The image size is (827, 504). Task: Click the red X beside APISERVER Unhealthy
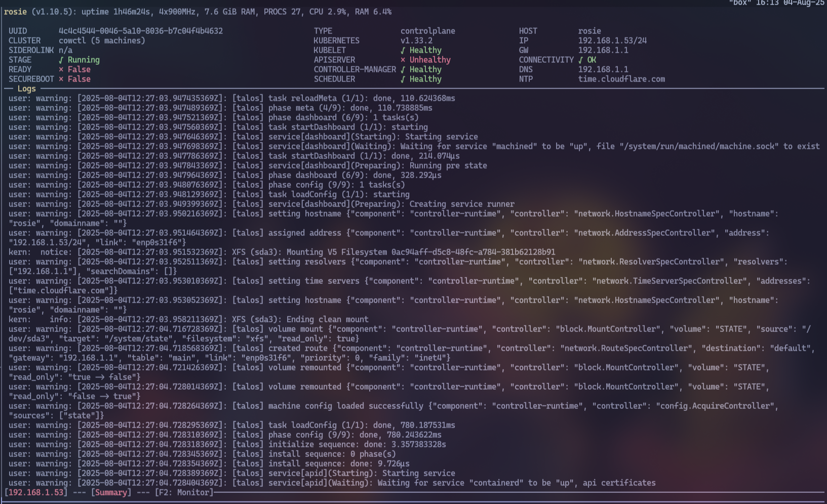coord(403,60)
